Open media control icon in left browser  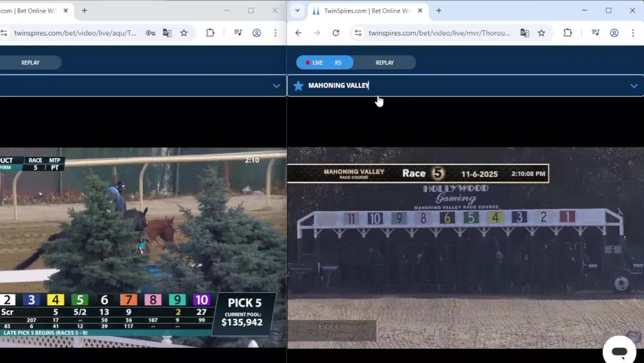pyautogui.click(x=238, y=33)
